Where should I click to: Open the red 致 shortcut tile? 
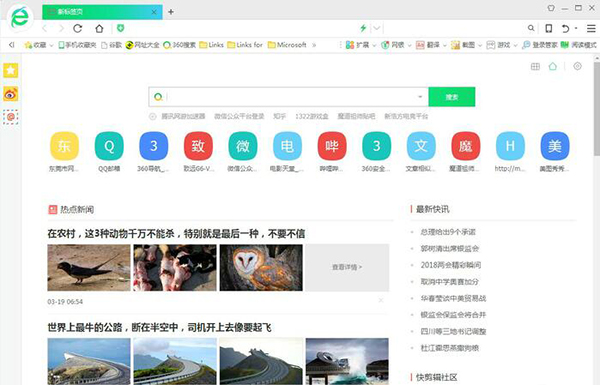[x=198, y=146]
